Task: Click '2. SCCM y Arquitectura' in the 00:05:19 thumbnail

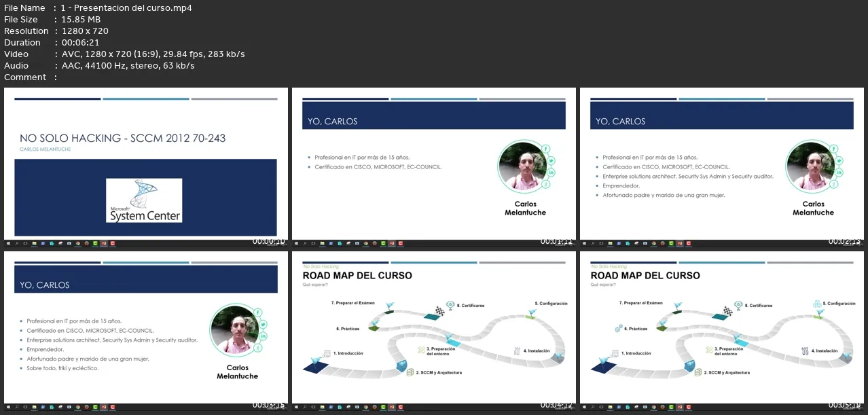Action: (x=727, y=372)
